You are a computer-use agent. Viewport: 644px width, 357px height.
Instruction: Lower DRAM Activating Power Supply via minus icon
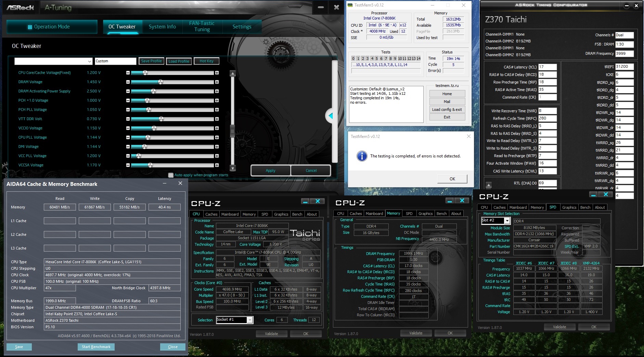(128, 91)
